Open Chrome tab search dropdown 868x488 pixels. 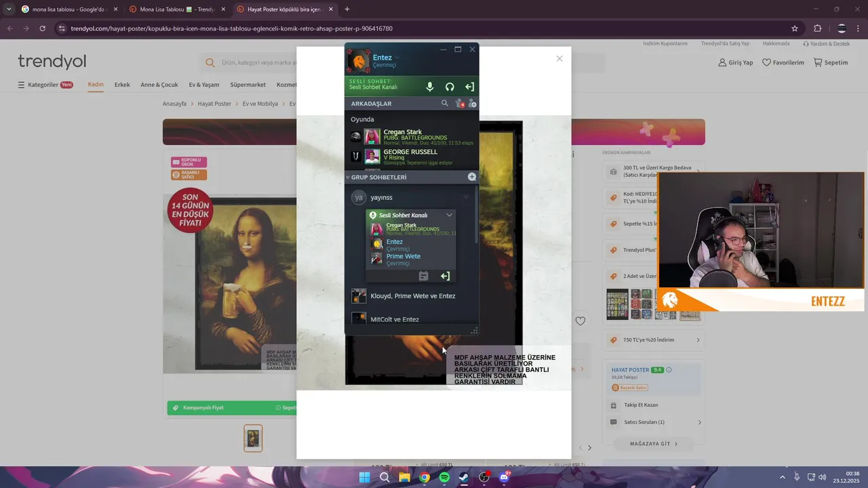(8, 9)
